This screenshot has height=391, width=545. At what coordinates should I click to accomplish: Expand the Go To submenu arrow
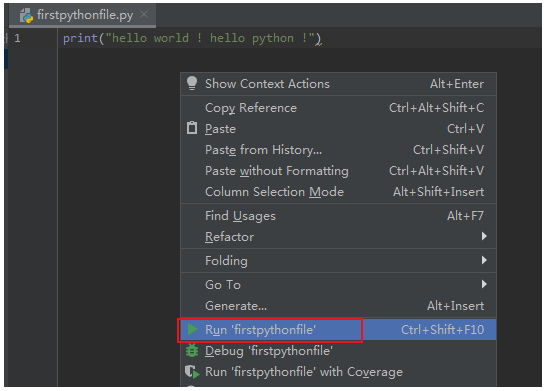(484, 284)
